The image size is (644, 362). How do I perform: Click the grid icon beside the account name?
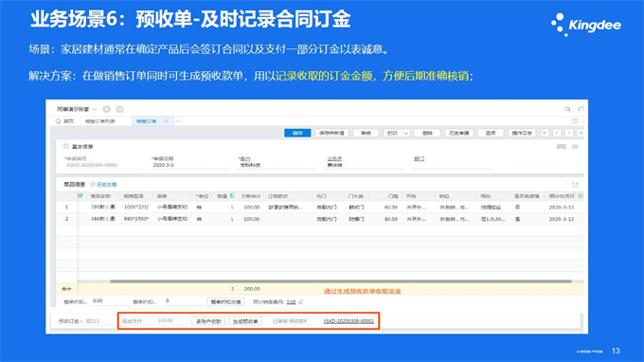click(119, 109)
